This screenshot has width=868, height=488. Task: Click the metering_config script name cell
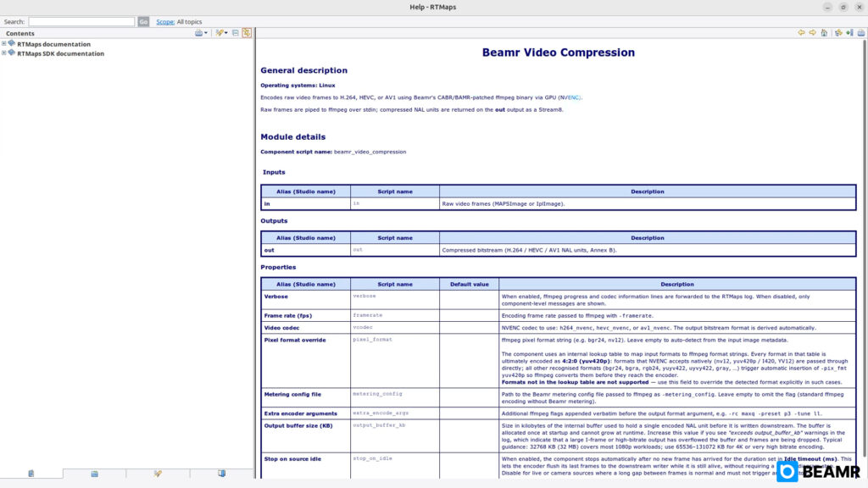(x=395, y=398)
